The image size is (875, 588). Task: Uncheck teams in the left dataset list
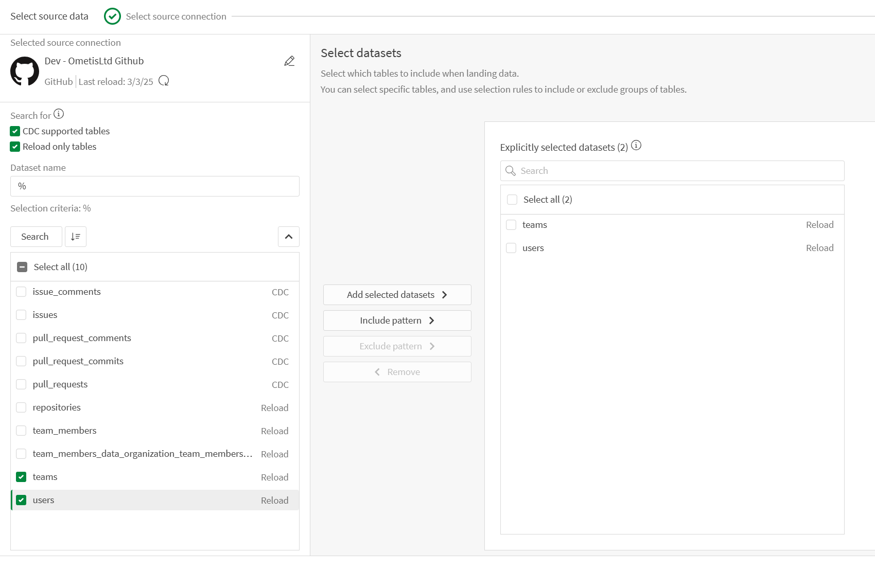click(x=21, y=477)
